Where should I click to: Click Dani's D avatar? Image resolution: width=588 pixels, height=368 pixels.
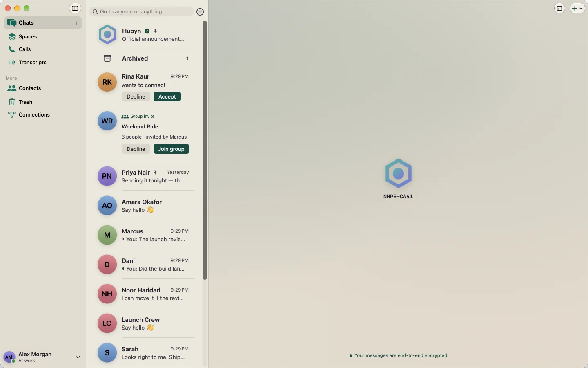[107, 264]
